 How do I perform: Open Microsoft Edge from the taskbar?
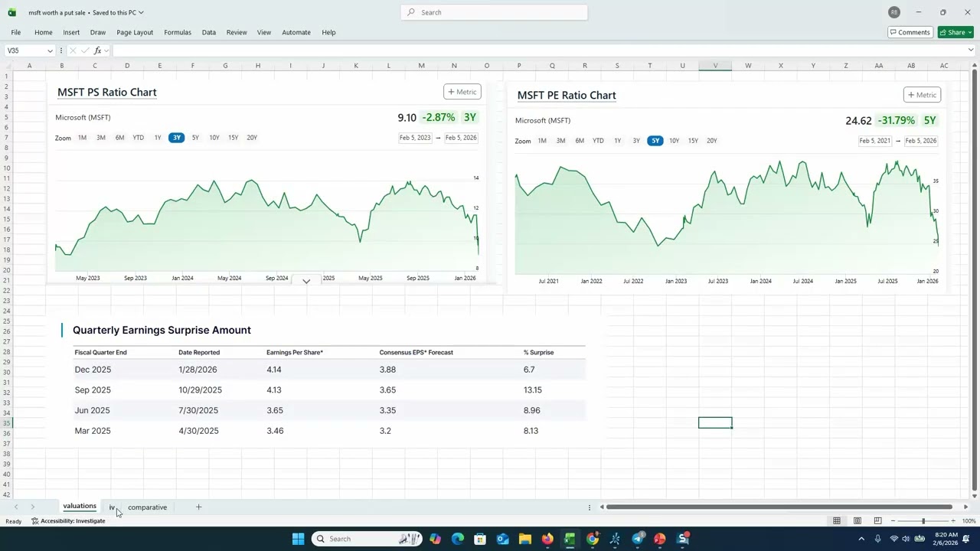pos(458,539)
